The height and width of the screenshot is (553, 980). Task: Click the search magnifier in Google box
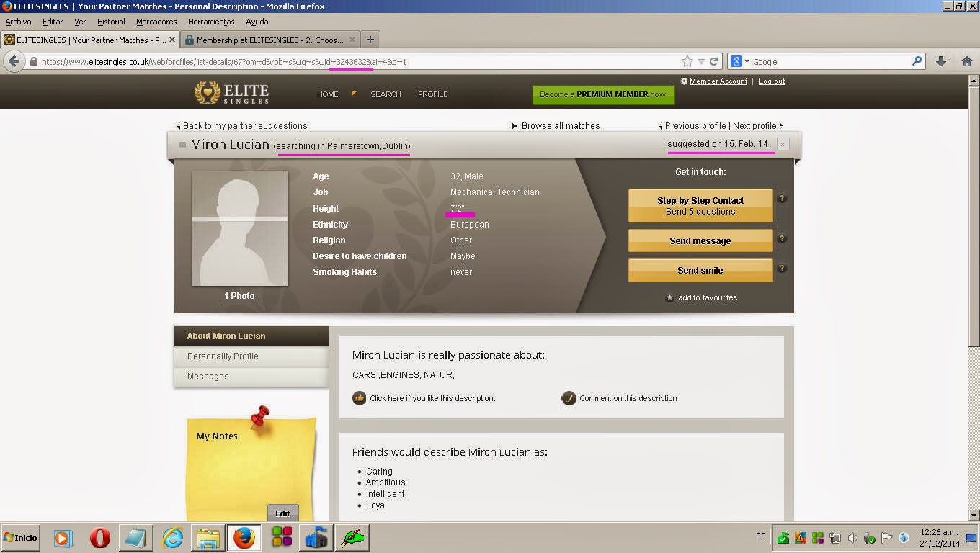click(917, 62)
